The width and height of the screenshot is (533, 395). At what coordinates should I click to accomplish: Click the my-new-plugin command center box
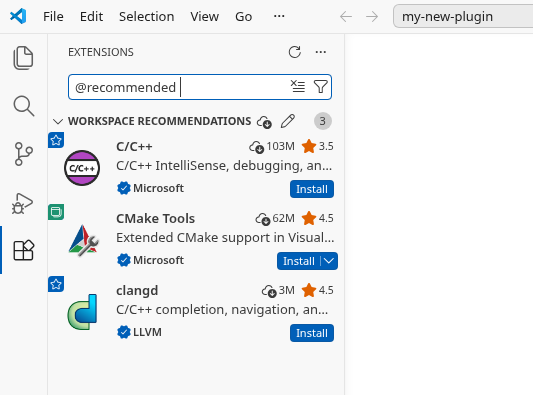(x=463, y=16)
